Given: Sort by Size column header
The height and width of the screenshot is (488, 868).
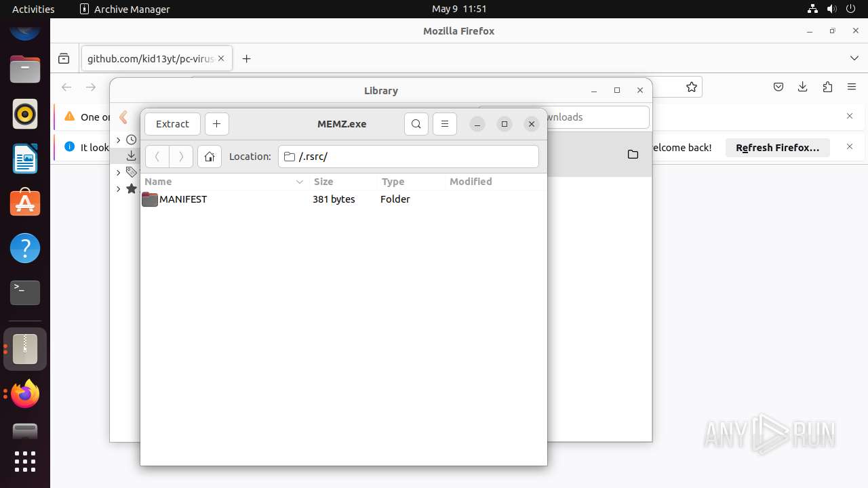Looking at the screenshot, I should coord(343,182).
